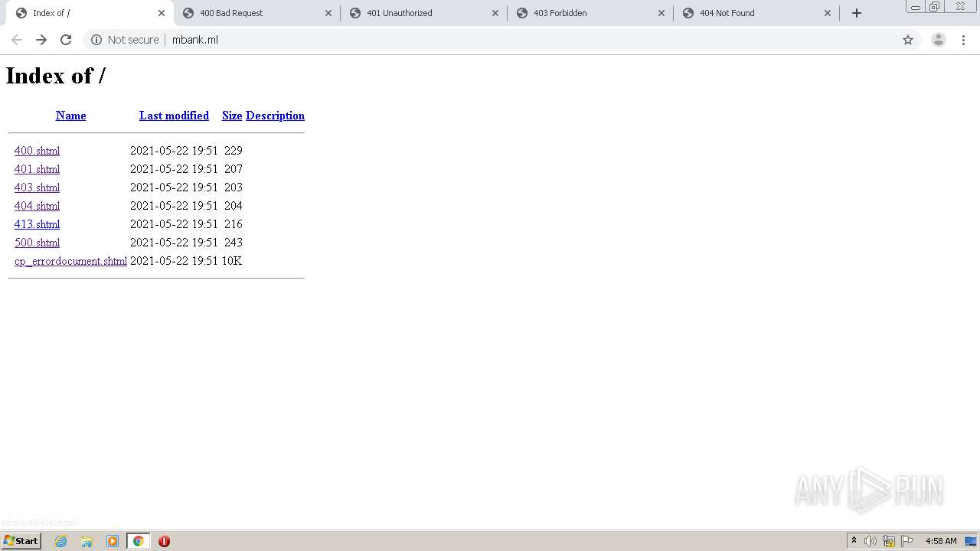Open the file explorer folder taskbar icon
The image size is (980, 551).
tap(87, 541)
